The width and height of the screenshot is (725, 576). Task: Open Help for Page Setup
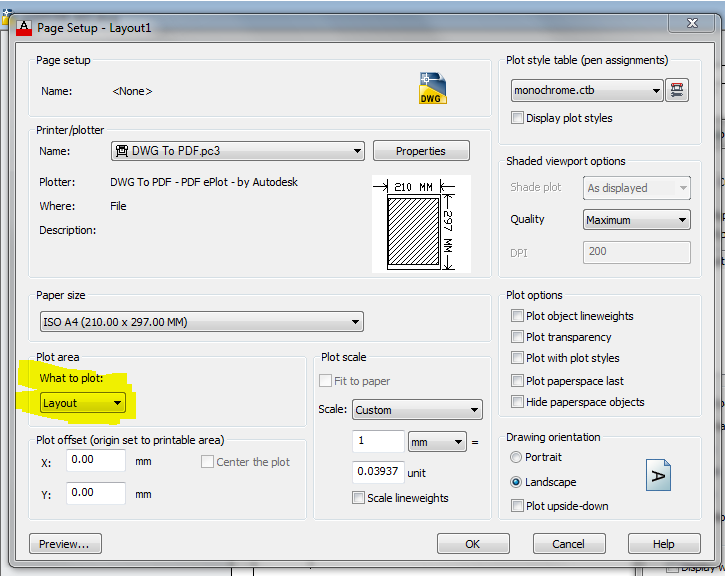coord(664,544)
